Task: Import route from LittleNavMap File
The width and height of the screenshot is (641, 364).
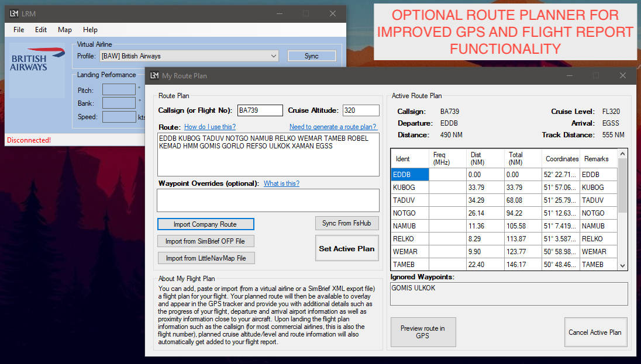Action: [x=206, y=258]
